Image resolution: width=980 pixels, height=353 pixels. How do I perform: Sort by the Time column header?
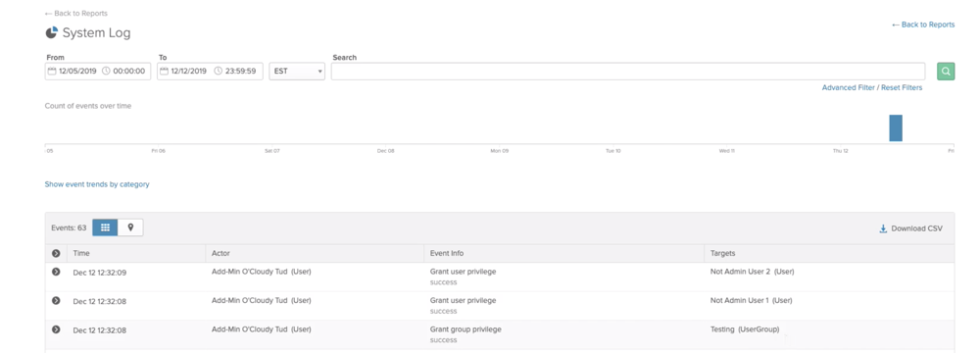tap(81, 253)
